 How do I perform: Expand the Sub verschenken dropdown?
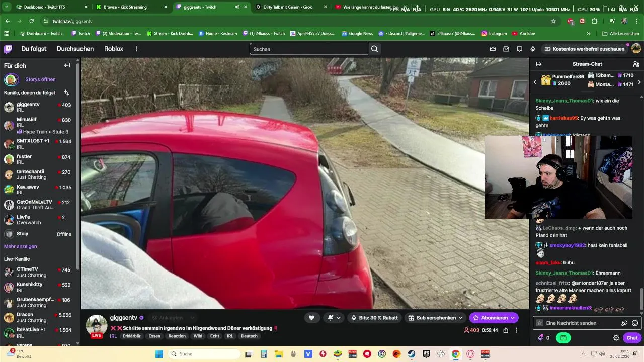click(460, 318)
